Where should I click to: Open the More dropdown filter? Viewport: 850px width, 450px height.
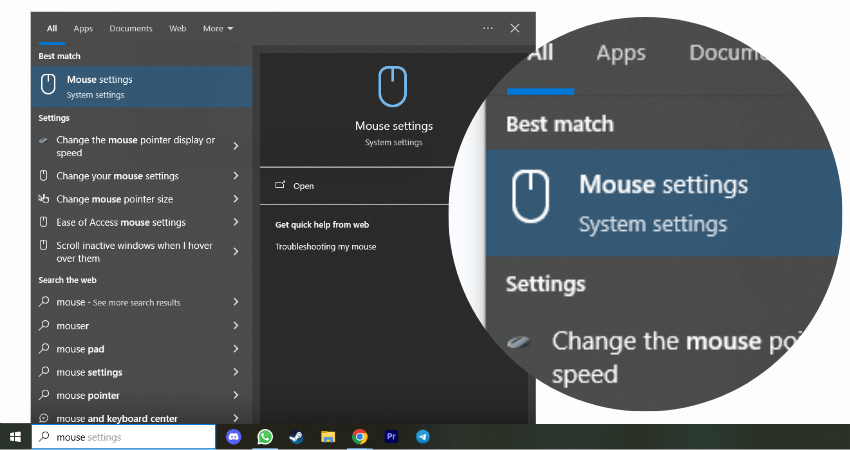tap(217, 29)
